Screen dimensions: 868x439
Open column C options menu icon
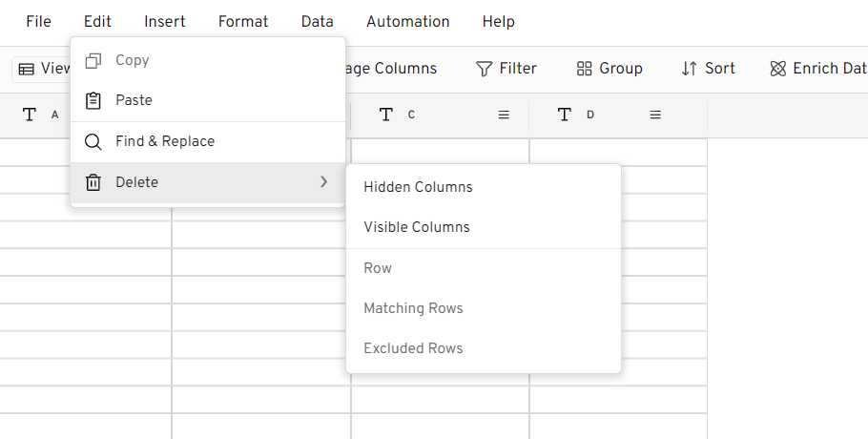tap(504, 115)
